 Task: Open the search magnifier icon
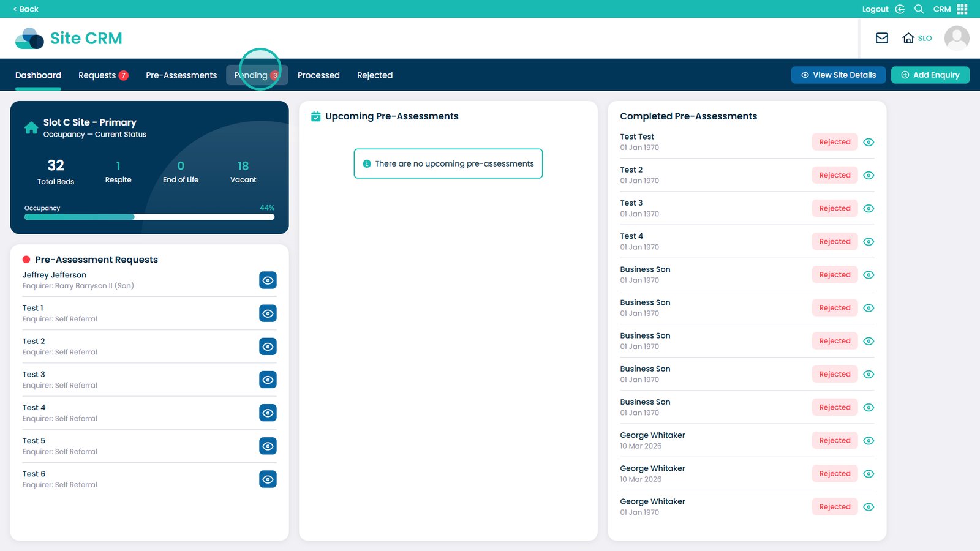[919, 9]
